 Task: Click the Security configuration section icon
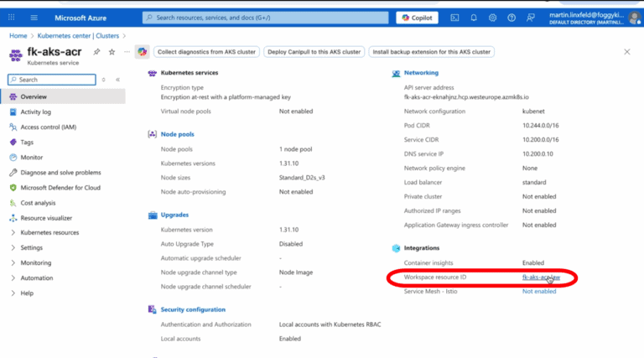tap(153, 309)
